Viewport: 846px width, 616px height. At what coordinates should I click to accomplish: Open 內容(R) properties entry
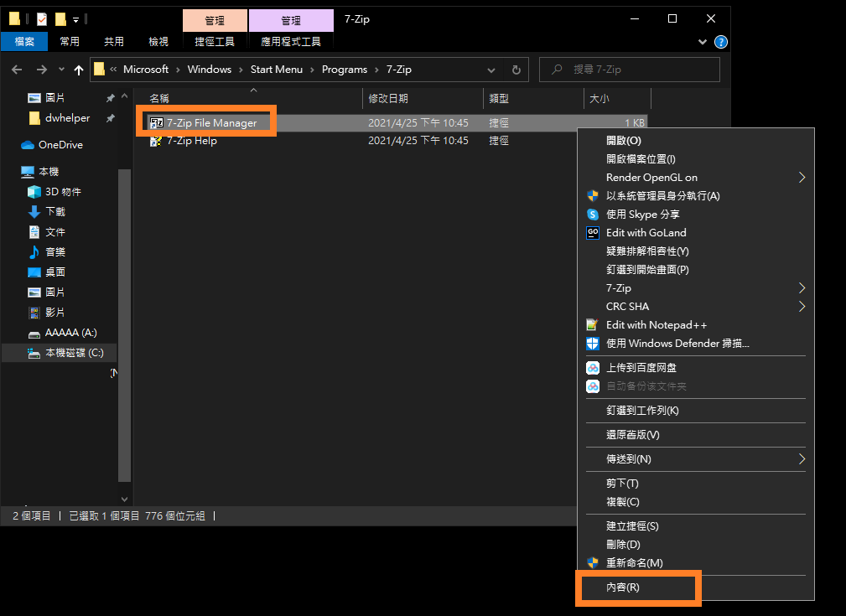[x=623, y=588]
